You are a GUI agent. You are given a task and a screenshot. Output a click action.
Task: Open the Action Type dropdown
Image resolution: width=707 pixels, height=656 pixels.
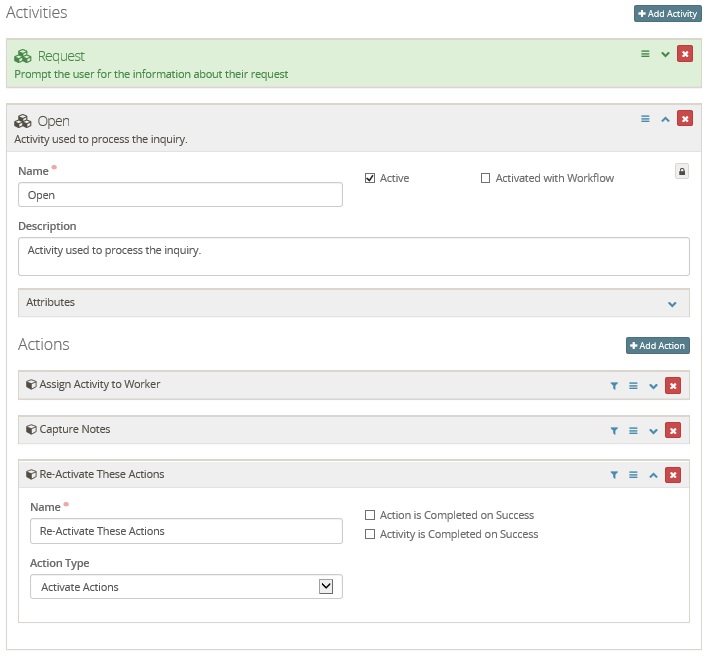click(x=186, y=587)
